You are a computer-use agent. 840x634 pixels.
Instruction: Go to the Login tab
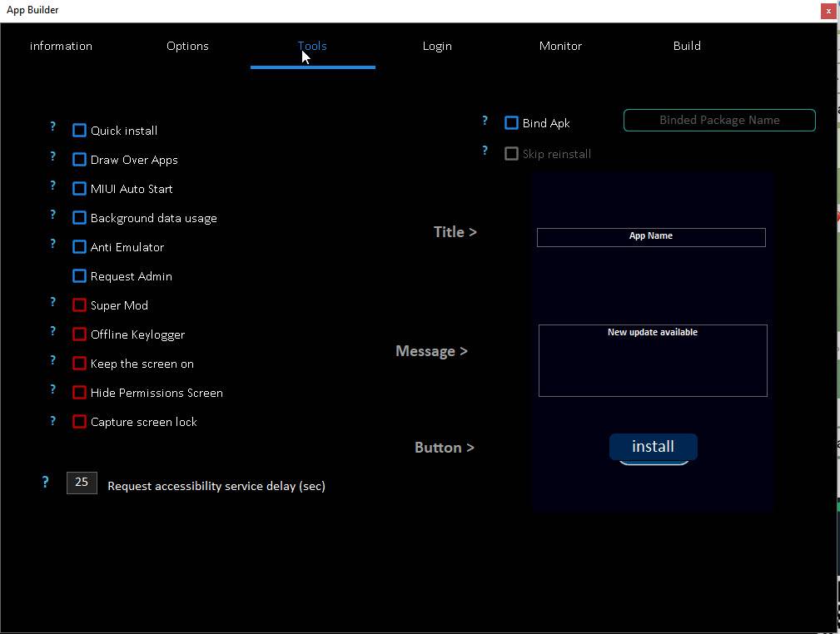[437, 46]
